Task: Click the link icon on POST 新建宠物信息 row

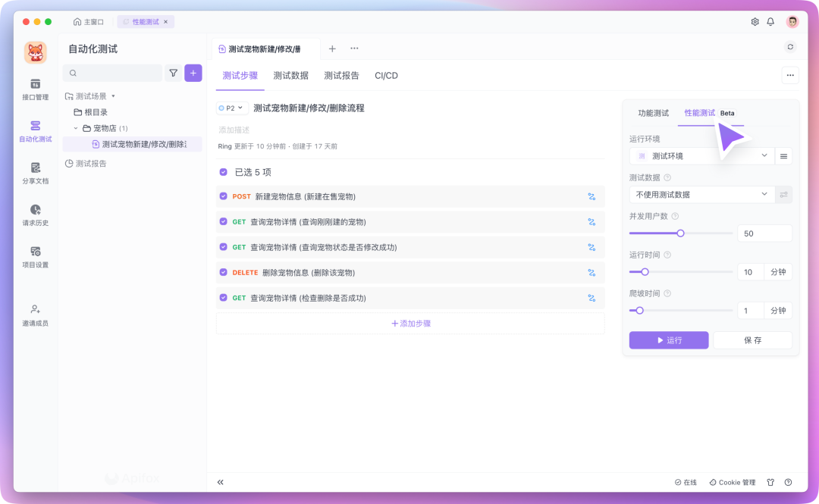Action: point(591,197)
